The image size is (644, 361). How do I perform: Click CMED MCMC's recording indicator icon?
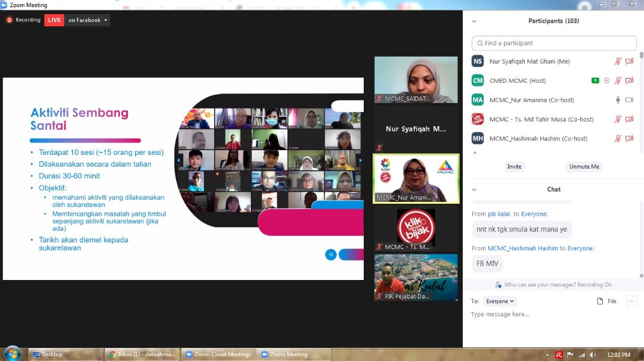coord(606,80)
